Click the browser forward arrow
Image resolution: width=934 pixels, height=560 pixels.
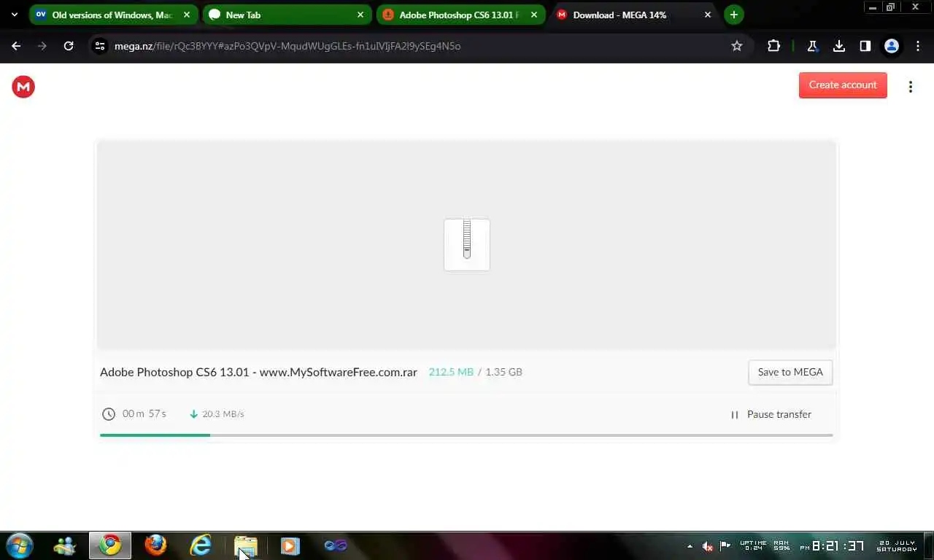(x=42, y=46)
